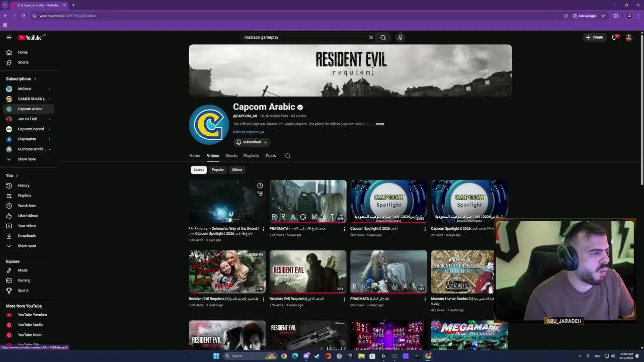This screenshot has height=362, width=644.
Task: Open Downloads in the sidebar
Action: tap(29, 236)
